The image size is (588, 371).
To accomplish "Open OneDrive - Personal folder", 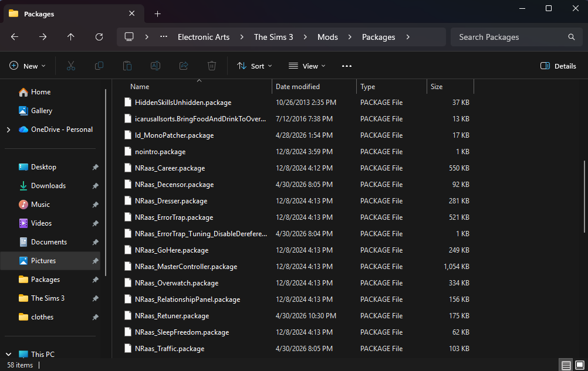I will pos(62,129).
